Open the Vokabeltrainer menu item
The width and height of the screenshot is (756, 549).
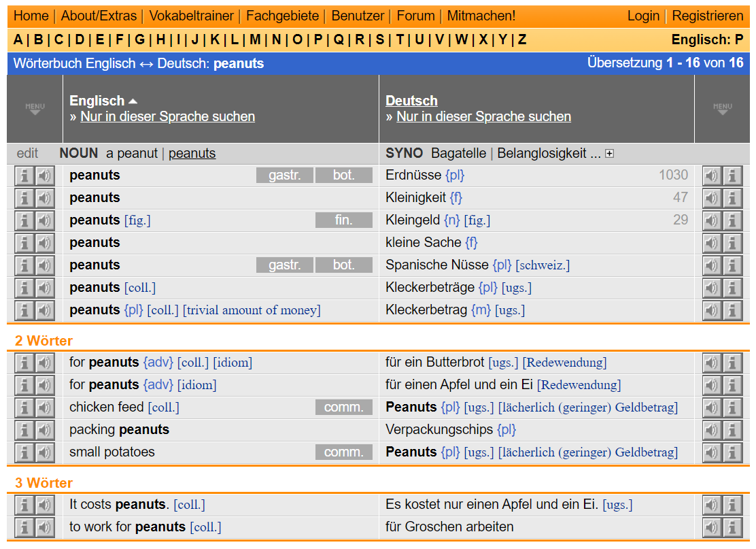tap(191, 16)
